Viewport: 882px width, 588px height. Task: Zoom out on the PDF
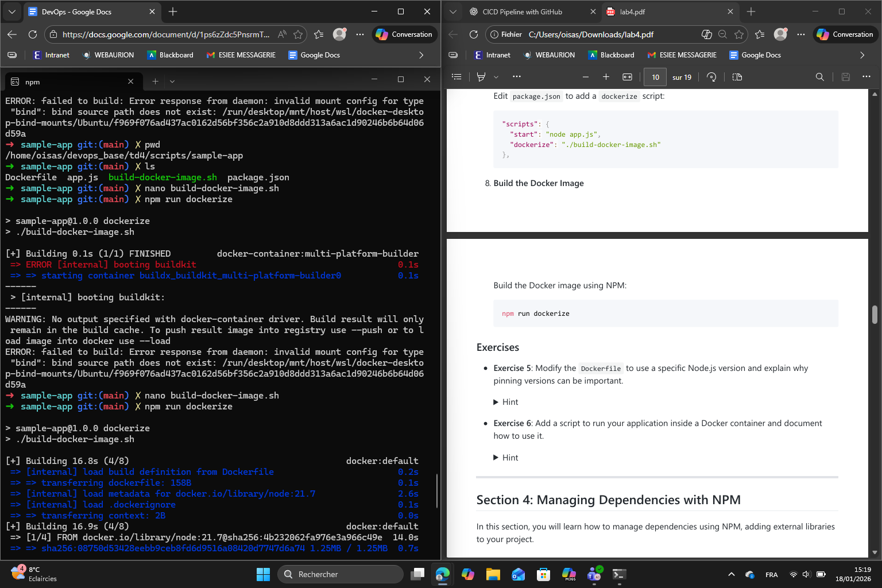[585, 76]
